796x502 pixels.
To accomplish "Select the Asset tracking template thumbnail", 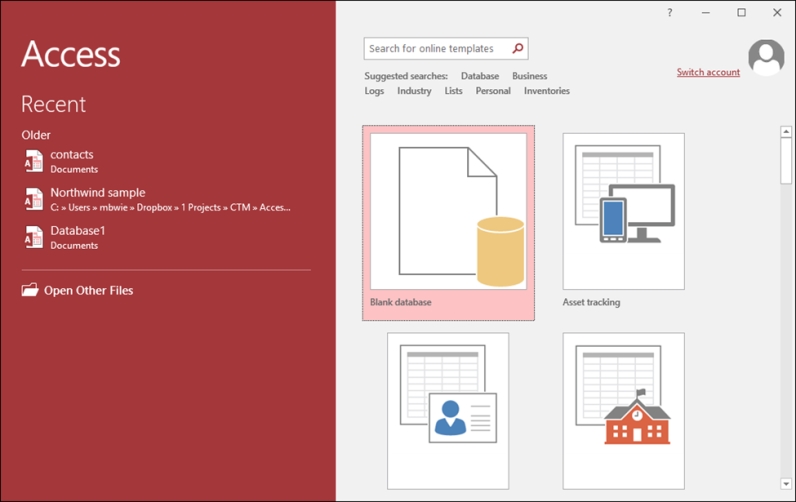I will click(623, 211).
